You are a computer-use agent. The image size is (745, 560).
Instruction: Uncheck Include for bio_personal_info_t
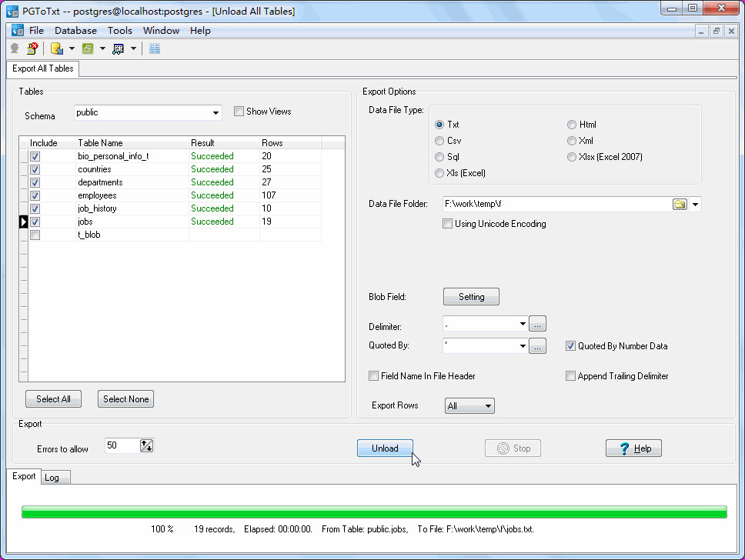pyautogui.click(x=35, y=156)
